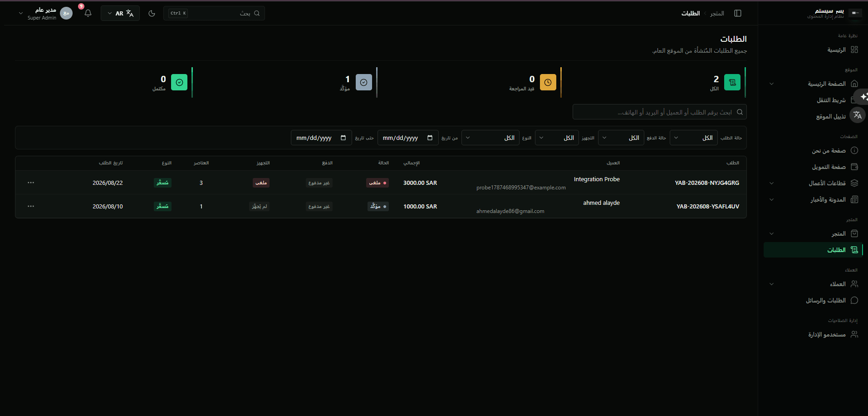Expand العملاء sidebar section

click(x=814, y=284)
